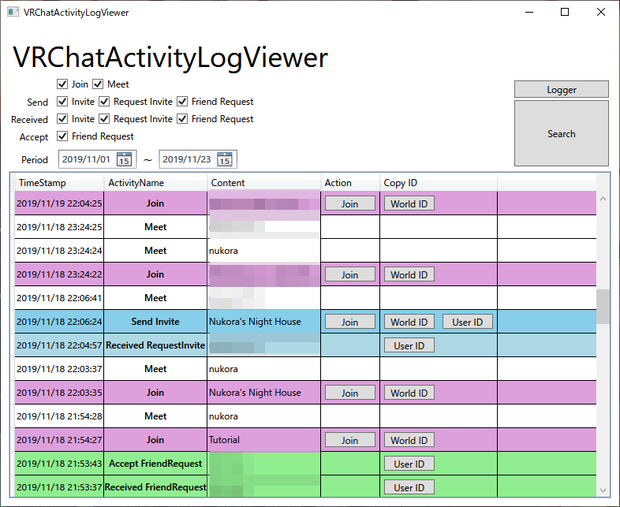Copy World ID in 23:24:22 row
Screen dimensions: 620x507
409,274
